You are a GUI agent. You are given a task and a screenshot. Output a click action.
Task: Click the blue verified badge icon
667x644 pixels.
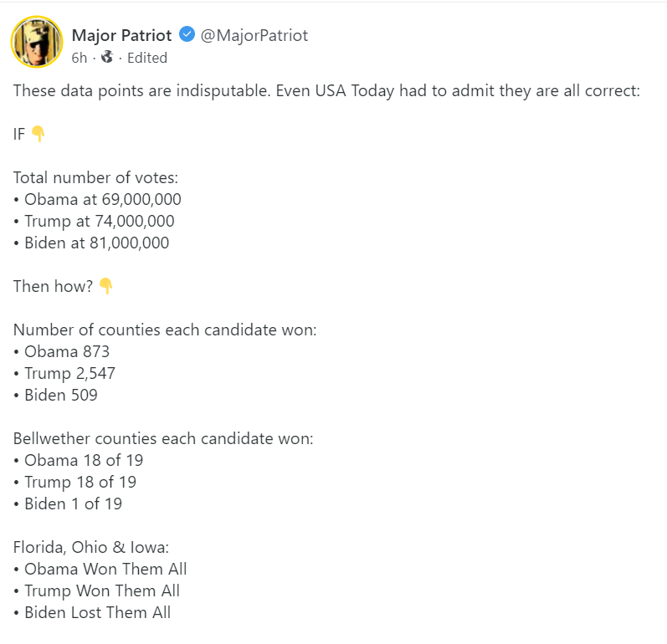[187, 35]
